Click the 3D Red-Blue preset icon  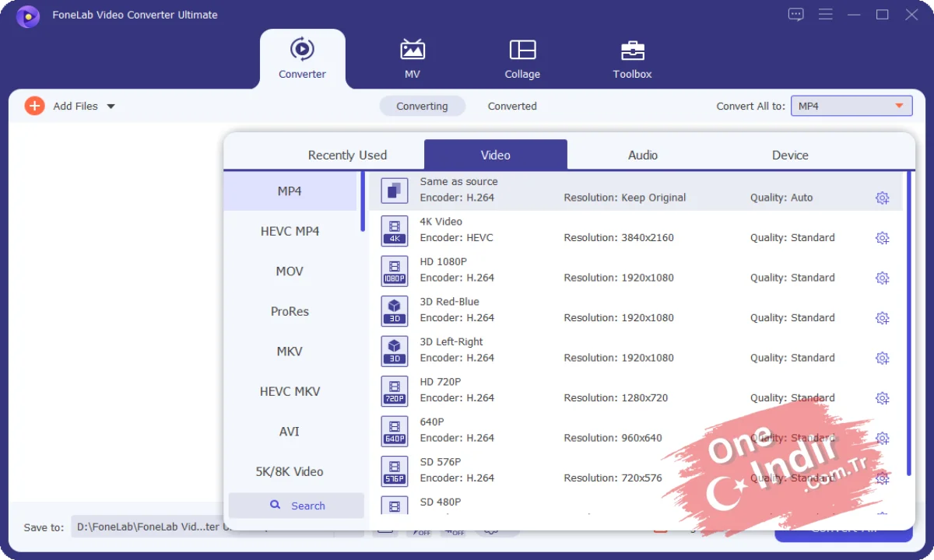[395, 310]
